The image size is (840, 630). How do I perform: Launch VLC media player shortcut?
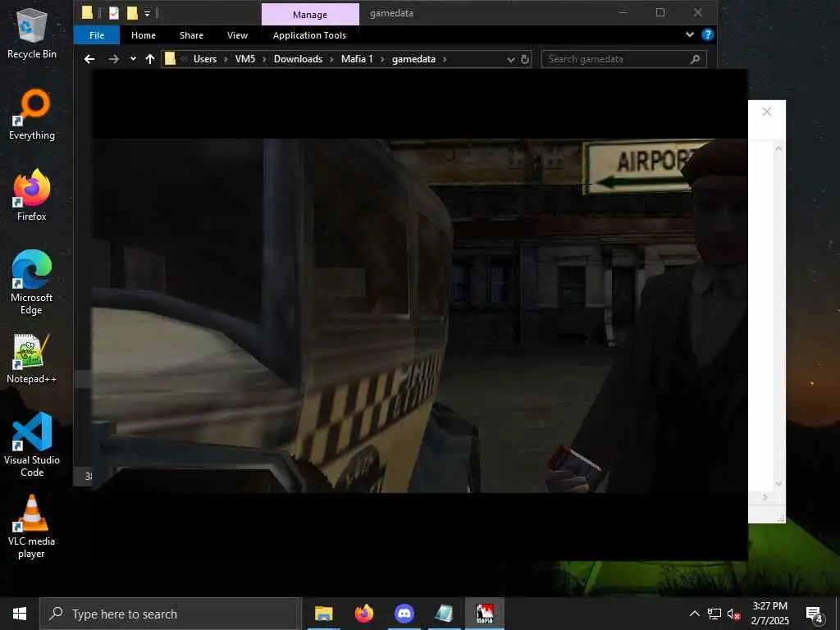click(x=32, y=527)
